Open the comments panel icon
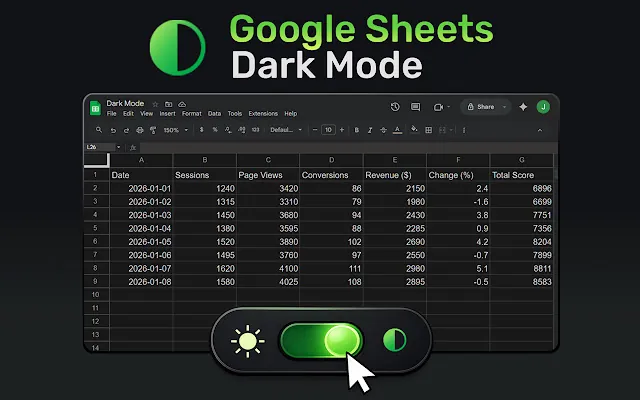 [416, 107]
